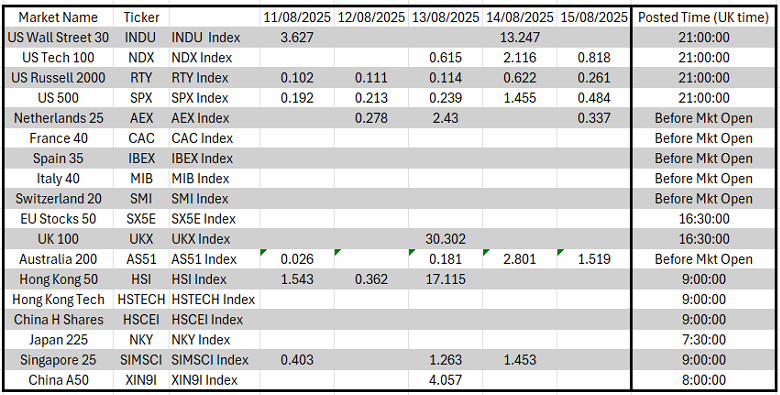Screen dimensions: 780x395
Task: Select the 'EU Stocks 50' cell
Action: pos(58,219)
